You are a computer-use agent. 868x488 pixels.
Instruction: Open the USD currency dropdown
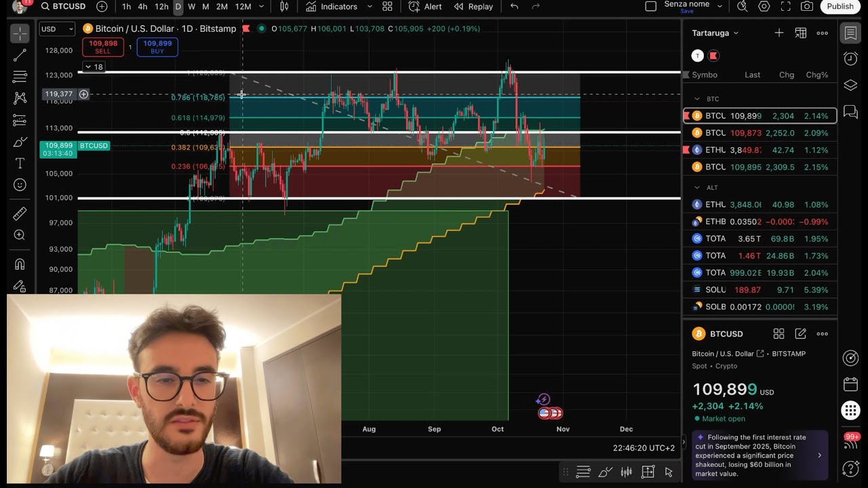pyautogui.click(x=57, y=29)
